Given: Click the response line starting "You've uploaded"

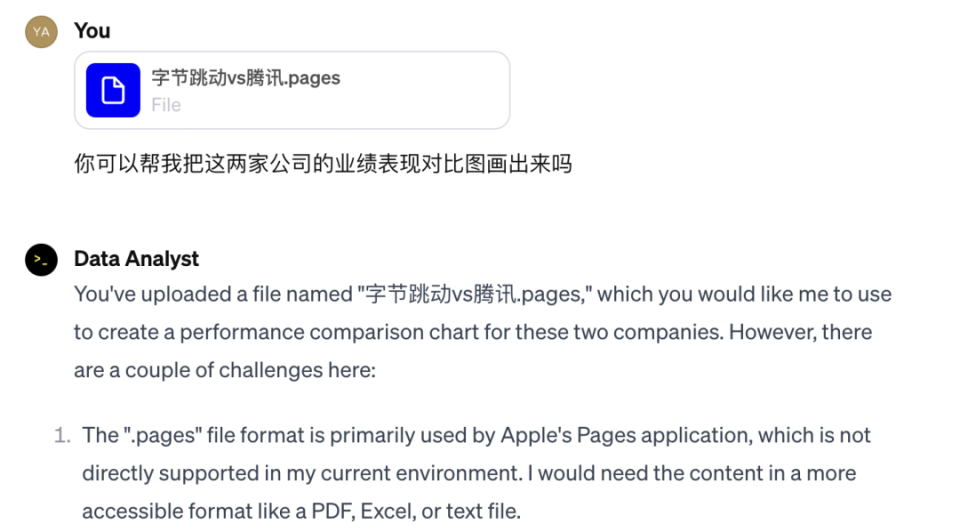Looking at the screenshot, I should click(482, 295).
